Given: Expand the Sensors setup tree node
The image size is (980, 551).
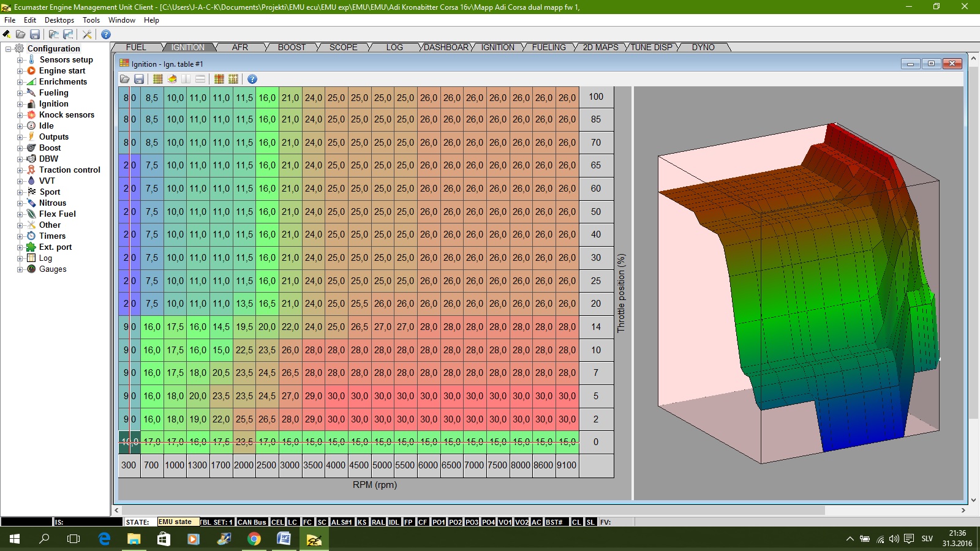Looking at the screenshot, I should point(20,60).
